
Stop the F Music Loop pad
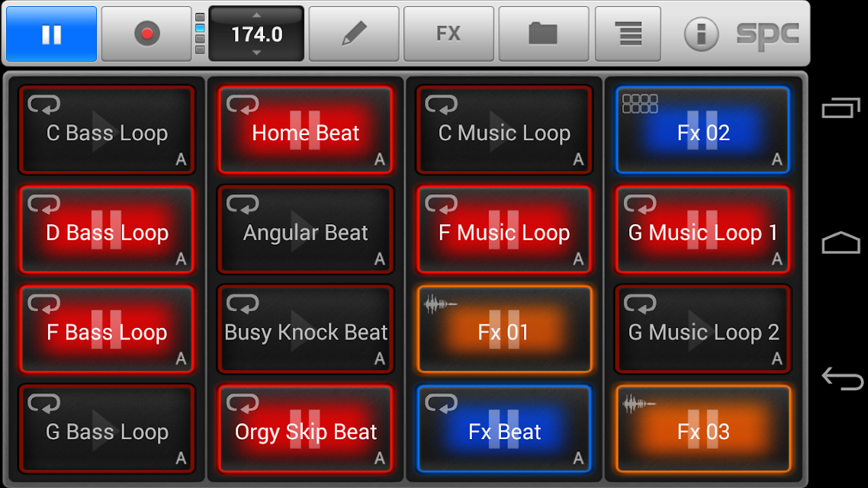coord(504,230)
